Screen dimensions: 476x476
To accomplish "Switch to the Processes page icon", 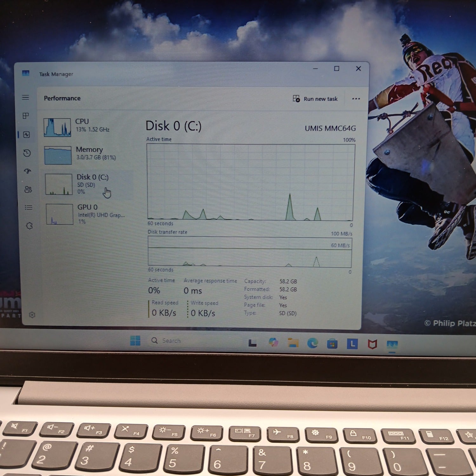I will (x=26, y=116).
